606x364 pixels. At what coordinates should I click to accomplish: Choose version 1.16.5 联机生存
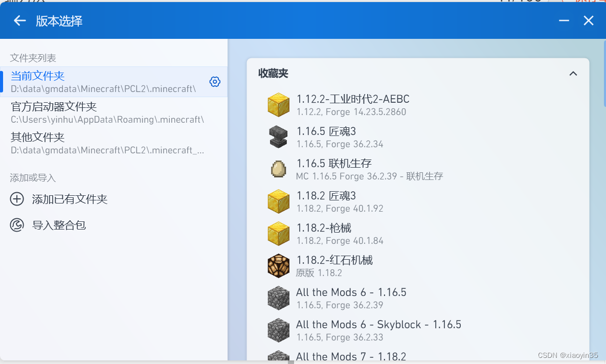tap(418, 169)
